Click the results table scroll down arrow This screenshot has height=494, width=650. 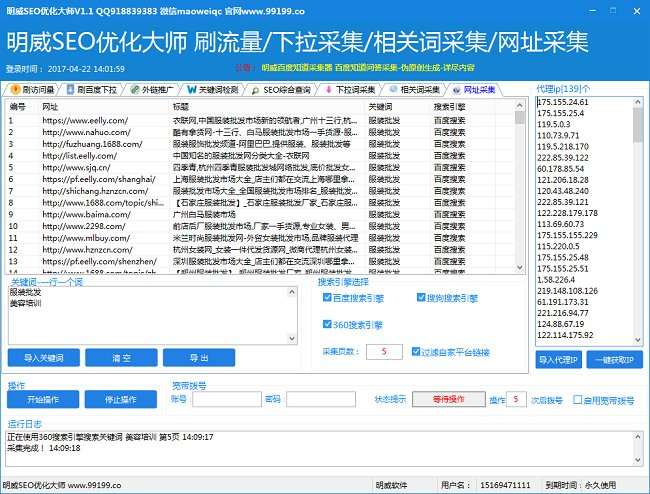coord(520,268)
